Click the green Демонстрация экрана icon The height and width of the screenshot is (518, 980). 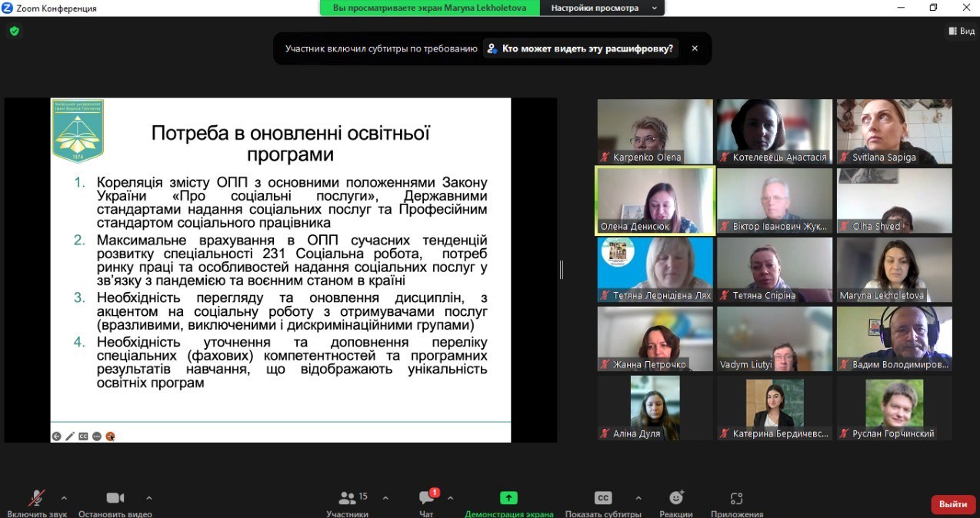click(x=508, y=498)
